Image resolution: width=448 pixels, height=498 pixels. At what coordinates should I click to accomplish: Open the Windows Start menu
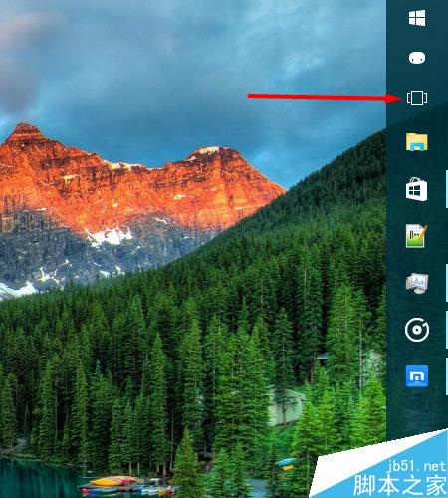pyautogui.click(x=417, y=18)
